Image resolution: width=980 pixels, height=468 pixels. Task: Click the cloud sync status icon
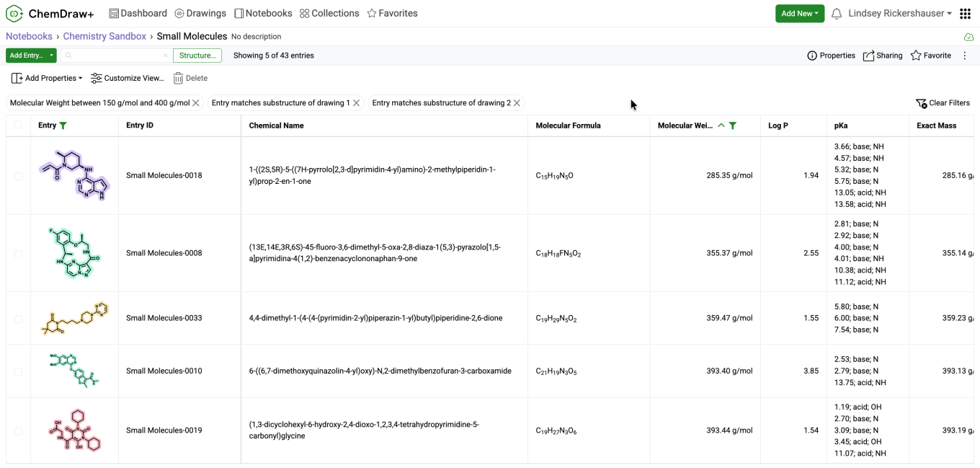pos(968,37)
